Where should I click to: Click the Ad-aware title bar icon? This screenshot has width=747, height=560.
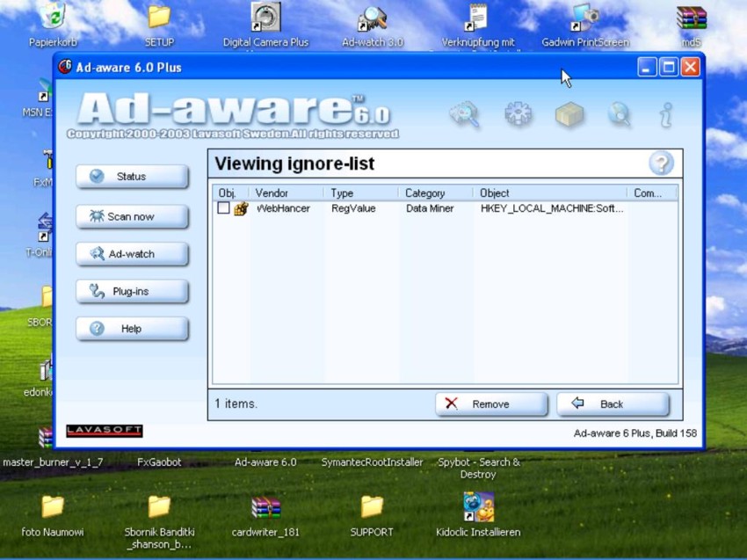tap(65, 67)
